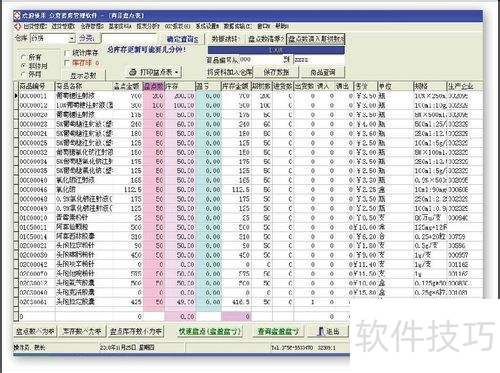Click the printer icon on 打印盘点表
Image resolution: width=500 pixels, height=373 pixels.
[x=133, y=72]
